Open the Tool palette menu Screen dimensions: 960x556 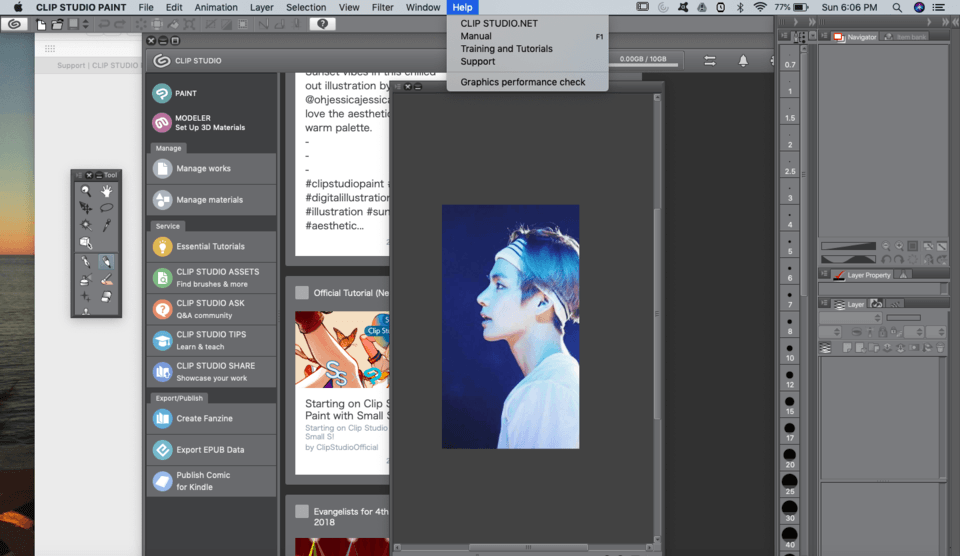click(78, 175)
